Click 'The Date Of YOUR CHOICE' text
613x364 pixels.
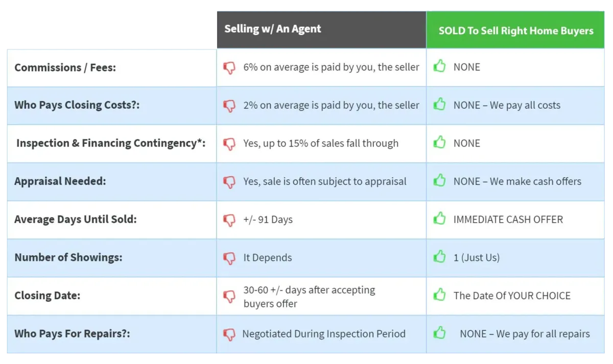coord(512,296)
